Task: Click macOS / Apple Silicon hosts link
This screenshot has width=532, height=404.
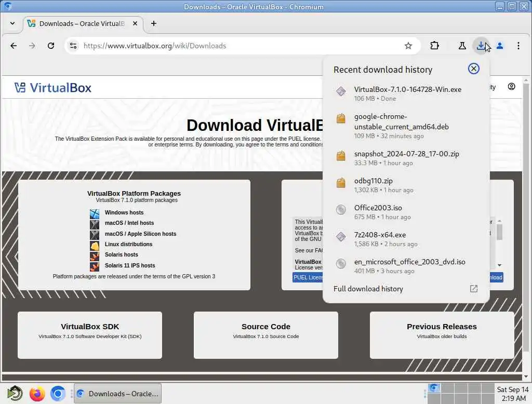Action: point(140,234)
